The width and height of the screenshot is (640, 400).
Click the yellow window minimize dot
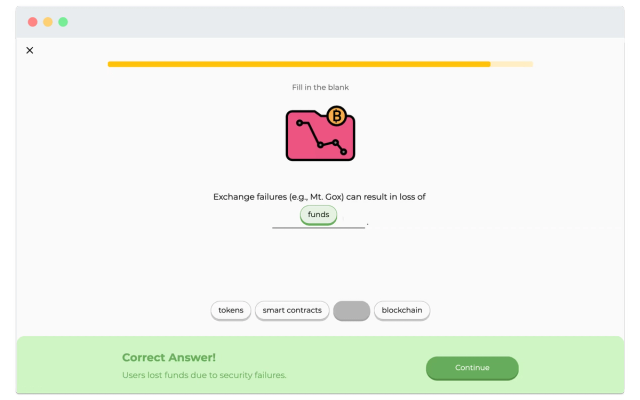(x=48, y=22)
